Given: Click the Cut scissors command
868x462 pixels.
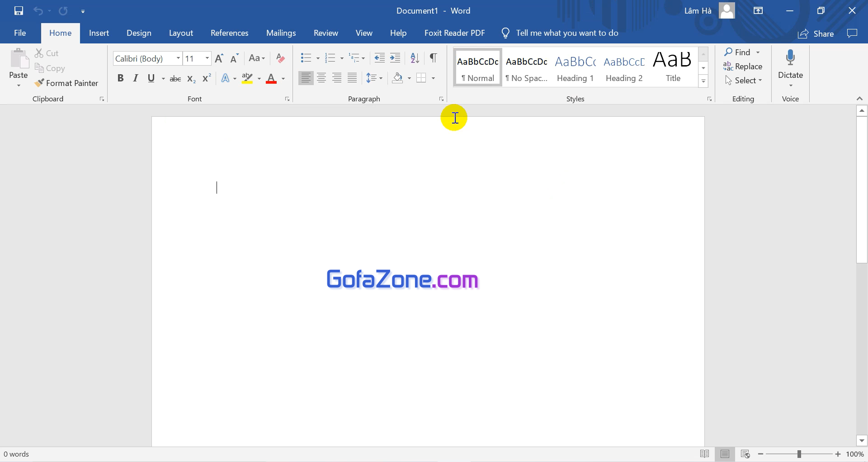Looking at the screenshot, I should tap(47, 53).
